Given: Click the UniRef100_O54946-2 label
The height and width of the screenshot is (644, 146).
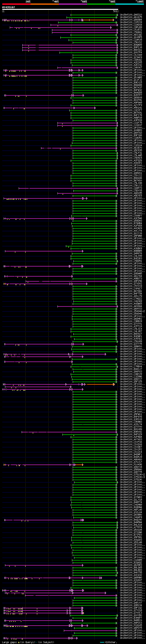Looking at the screenshot, I should point(132,311).
